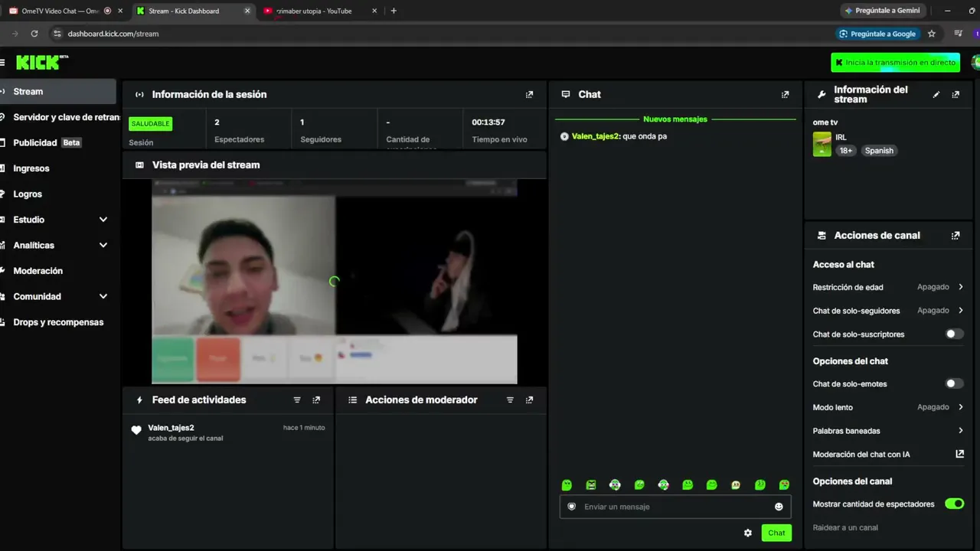The width and height of the screenshot is (980, 551).
Task: Click the 18+ stream tag
Action: click(845, 151)
